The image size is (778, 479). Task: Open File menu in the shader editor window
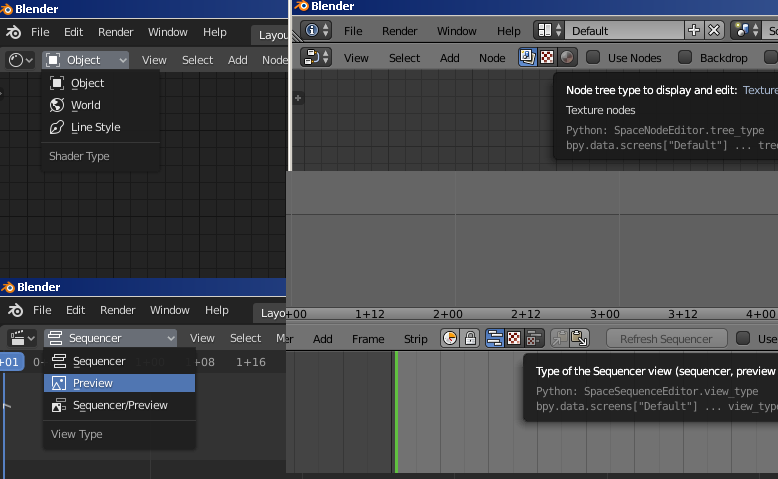pos(40,32)
